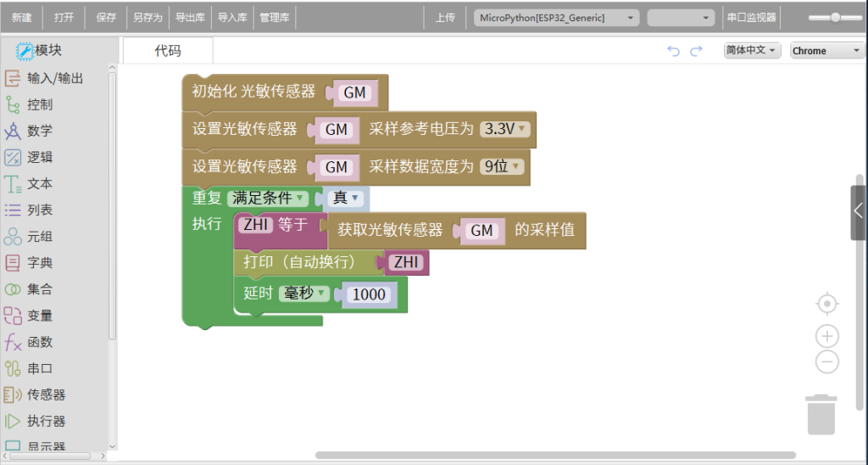Open the 简体中文 language dropdown
The image size is (868, 465).
pos(751,50)
